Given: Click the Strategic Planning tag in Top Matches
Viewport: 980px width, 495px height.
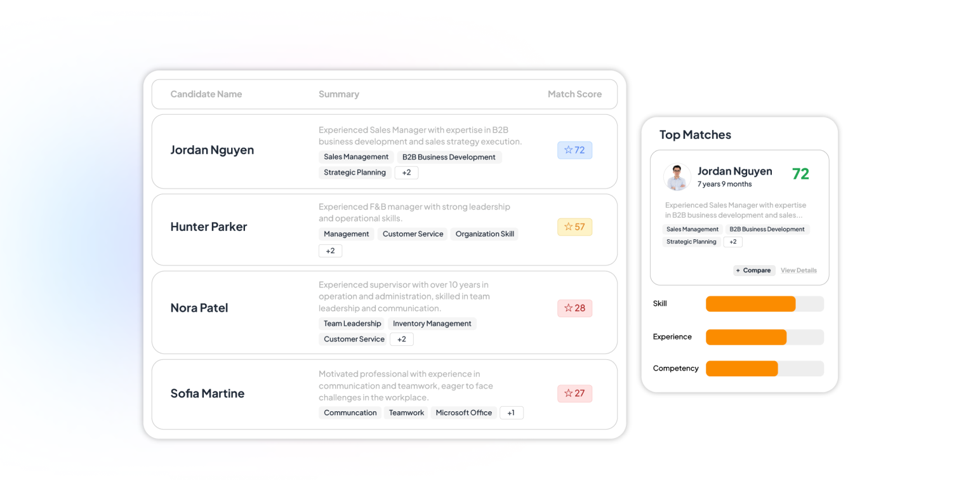Looking at the screenshot, I should click(691, 242).
